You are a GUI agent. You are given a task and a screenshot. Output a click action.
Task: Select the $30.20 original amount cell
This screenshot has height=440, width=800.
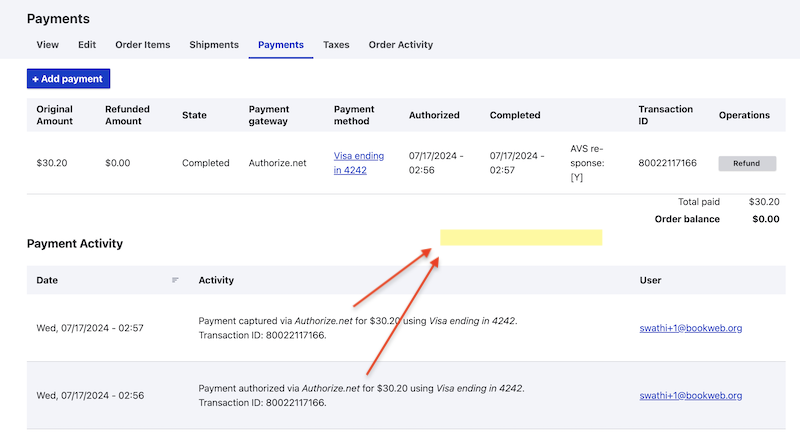point(52,163)
